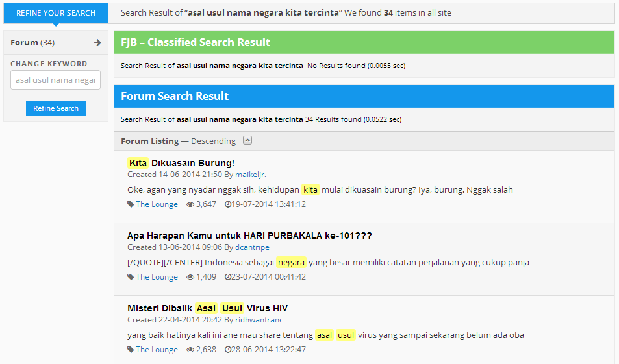Screen dimensions: 619x364
Task: Open The Lounge link under HARI PURBAKALA thread
Action: 157,277
